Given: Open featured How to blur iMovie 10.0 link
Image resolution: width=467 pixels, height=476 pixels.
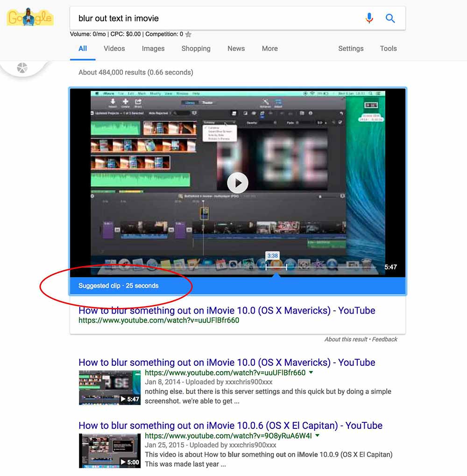Looking at the screenshot, I should (x=226, y=310).
